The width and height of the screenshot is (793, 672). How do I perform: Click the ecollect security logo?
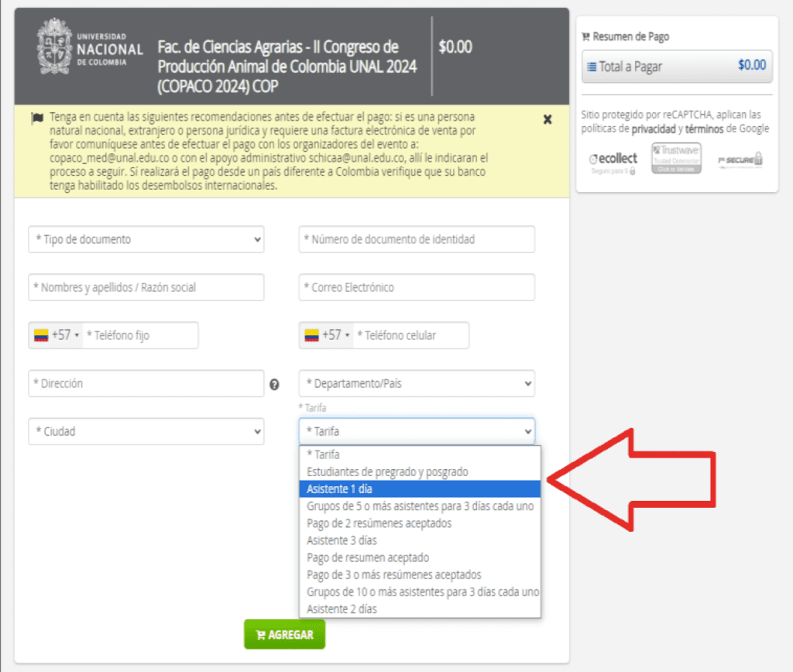pyautogui.click(x=612, y=159)
